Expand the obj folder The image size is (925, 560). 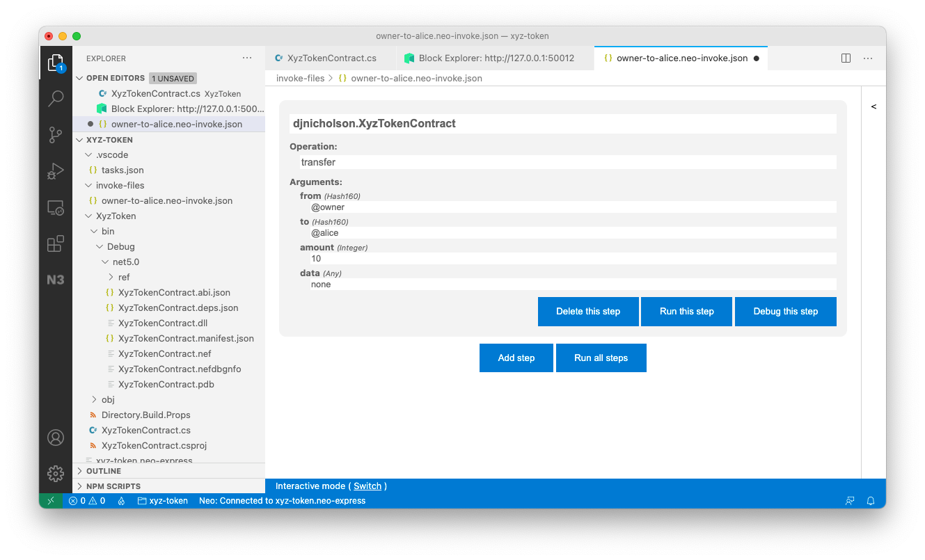tap(94, 399)
